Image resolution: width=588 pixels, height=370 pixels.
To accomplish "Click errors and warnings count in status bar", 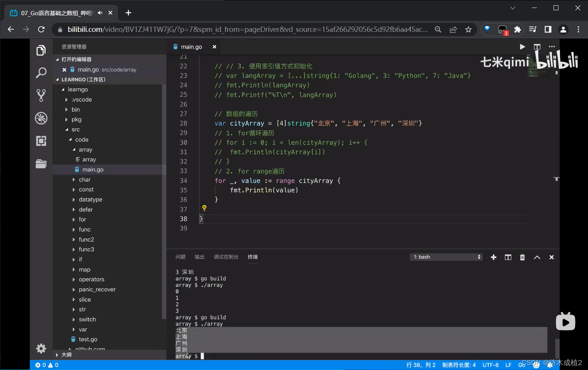I will coord(47,365).
